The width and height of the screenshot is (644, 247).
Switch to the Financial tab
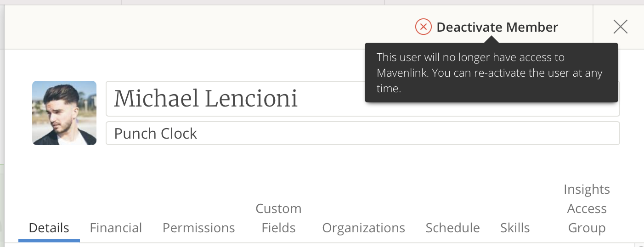pos(116,228)
